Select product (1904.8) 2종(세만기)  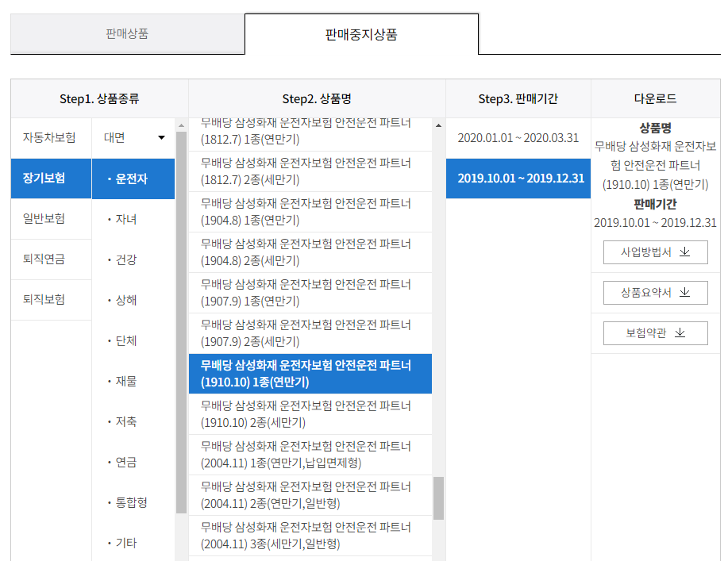[x=310, y=252]
